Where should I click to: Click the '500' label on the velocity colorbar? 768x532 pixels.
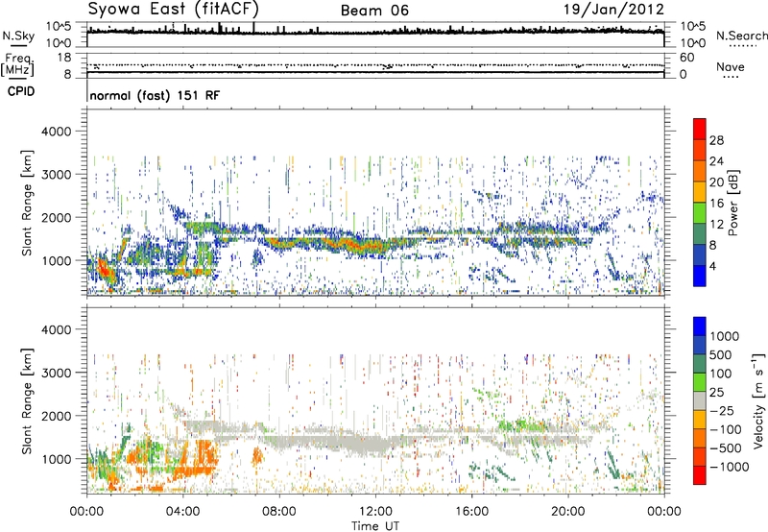720,354
